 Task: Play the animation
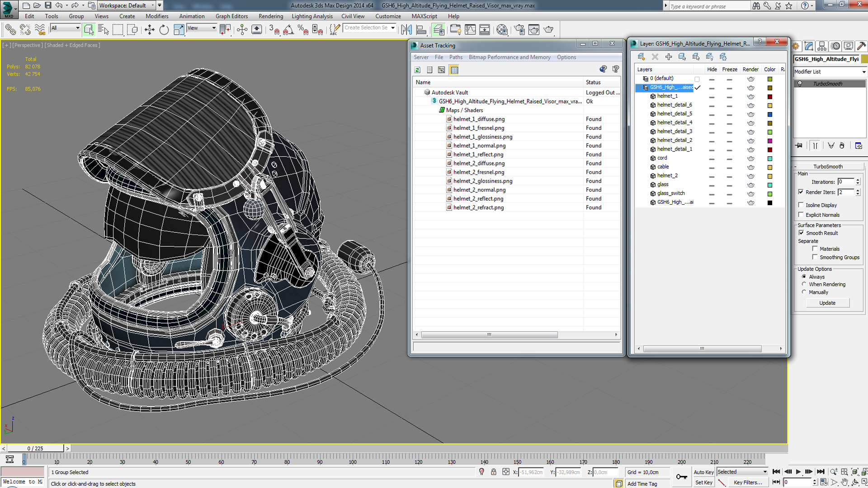tap(798, 472)
